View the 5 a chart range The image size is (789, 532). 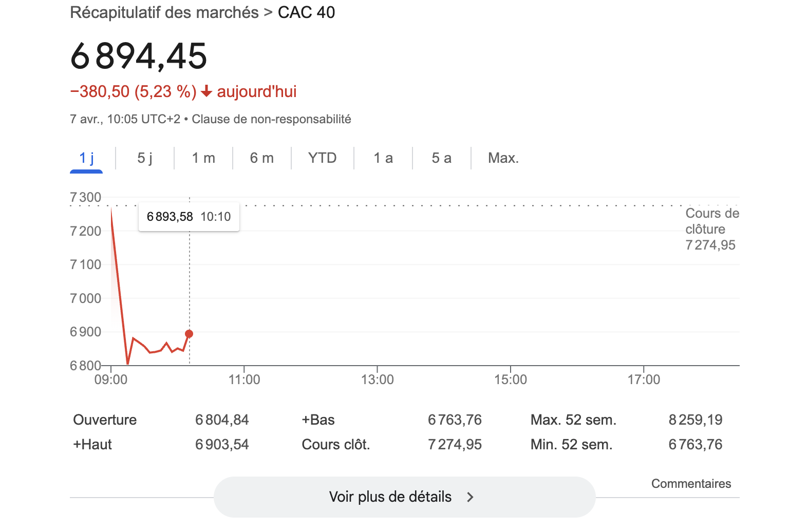442,158
